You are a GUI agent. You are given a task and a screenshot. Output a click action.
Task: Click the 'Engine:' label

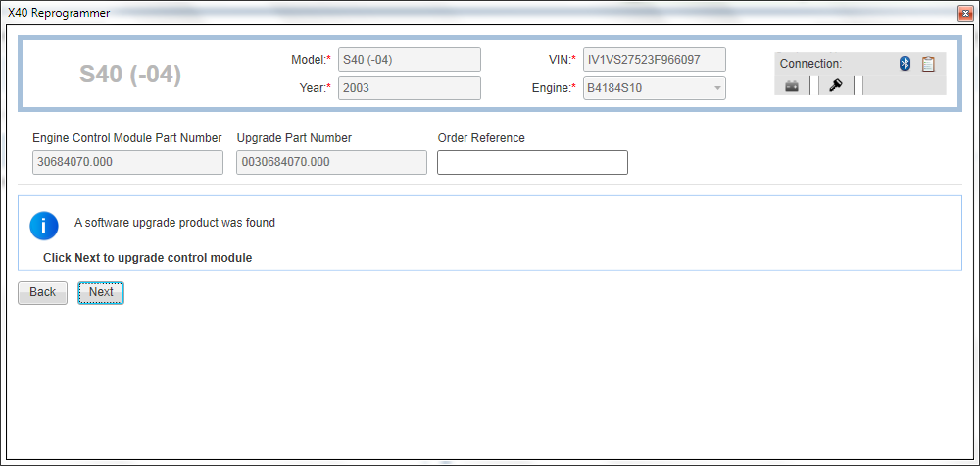pyautogui.click(x=553, y=88)
